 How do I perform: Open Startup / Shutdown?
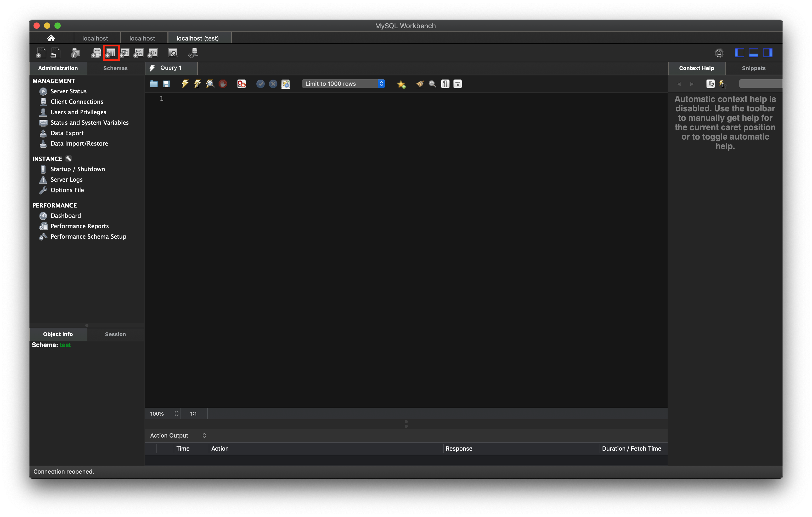click(72, 169)
